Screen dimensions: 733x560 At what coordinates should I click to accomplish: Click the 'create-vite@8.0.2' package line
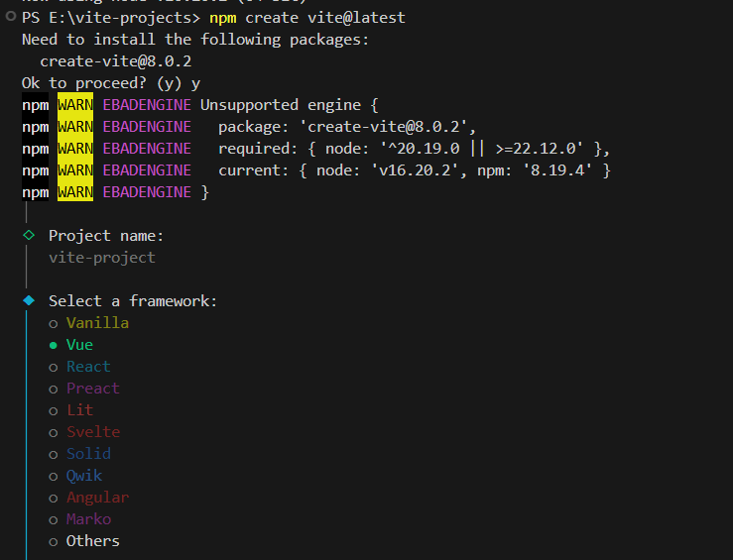coord(115,61)
